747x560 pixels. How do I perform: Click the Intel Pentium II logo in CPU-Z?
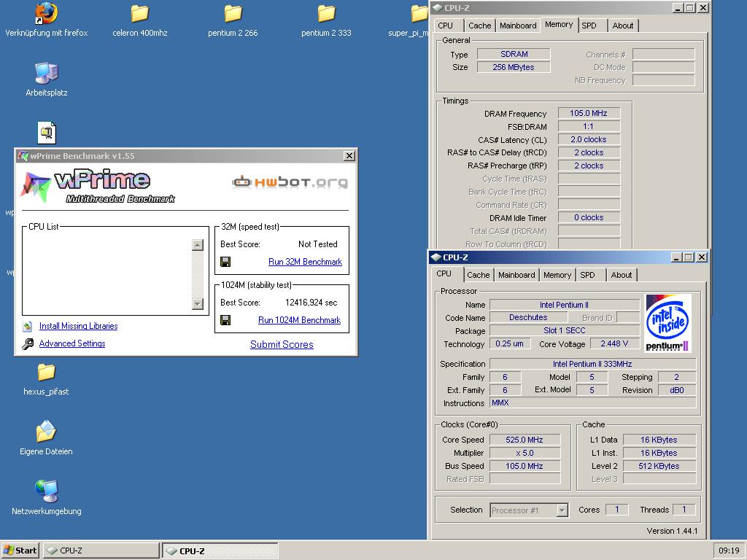pos(668,323)
